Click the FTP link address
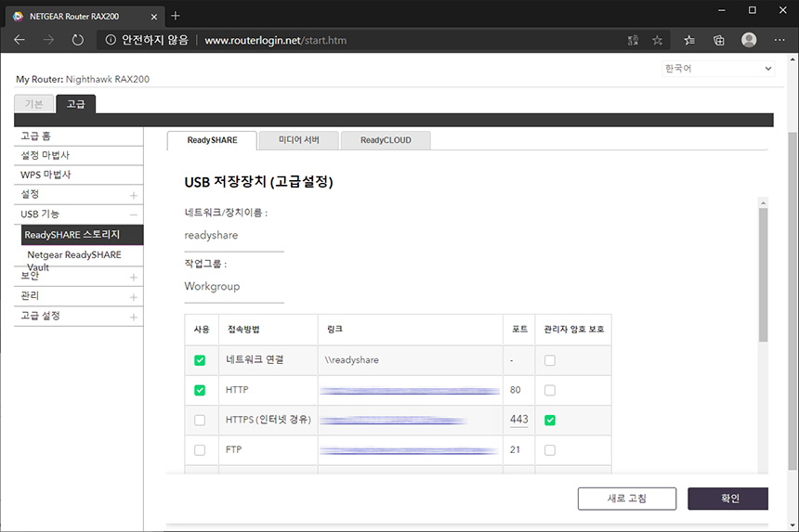The height and width of the screenshot is (532, 799). [x=409, y=450]
